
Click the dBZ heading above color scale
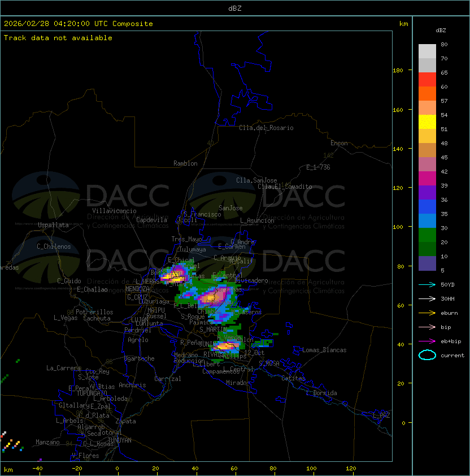click(x=441, y=31)
